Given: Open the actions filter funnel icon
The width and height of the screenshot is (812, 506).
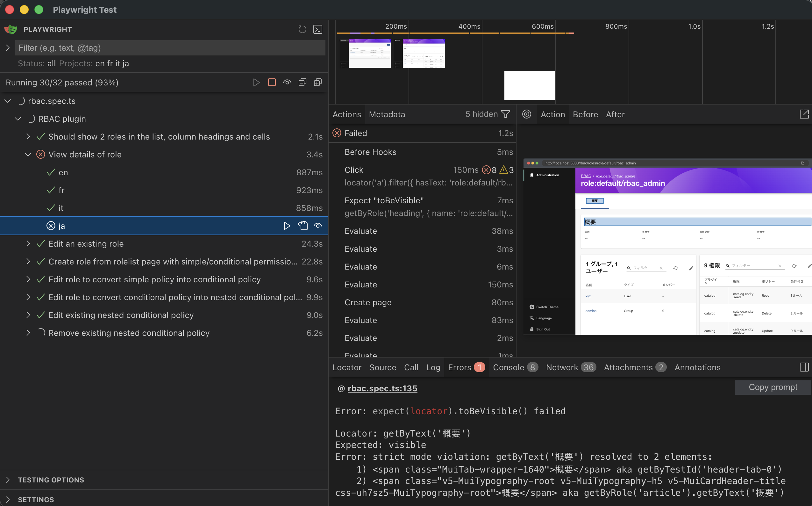Looking at the screenshot, I should pos(506,114).
